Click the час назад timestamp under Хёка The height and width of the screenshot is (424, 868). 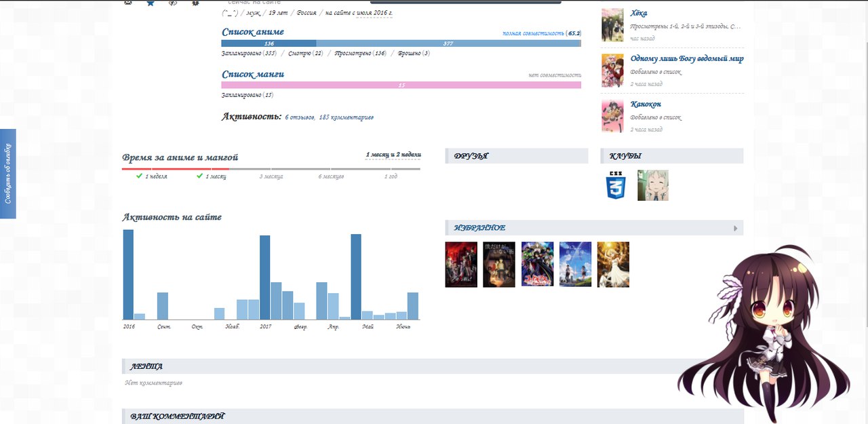[643, 39]
